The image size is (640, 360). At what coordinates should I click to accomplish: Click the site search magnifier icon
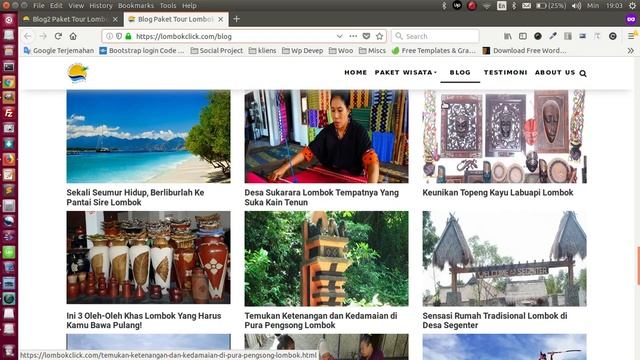[x=583, y=73]
